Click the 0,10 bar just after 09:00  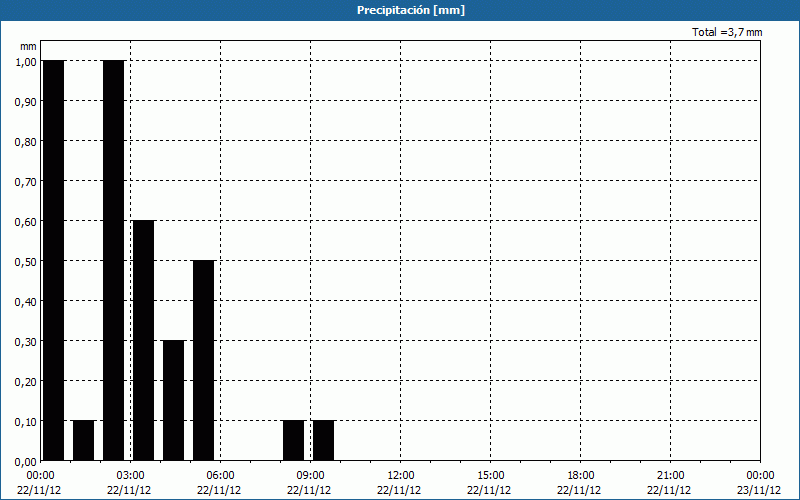[323, 440]
